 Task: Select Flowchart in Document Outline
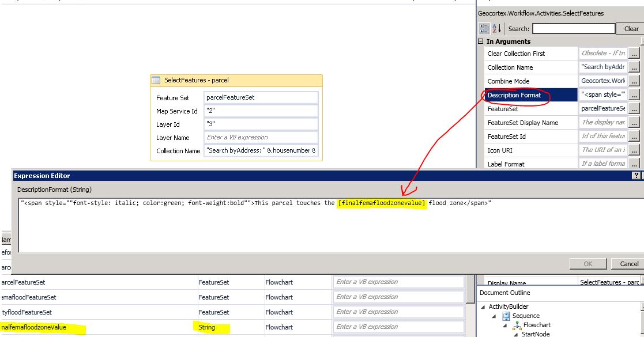537,325
